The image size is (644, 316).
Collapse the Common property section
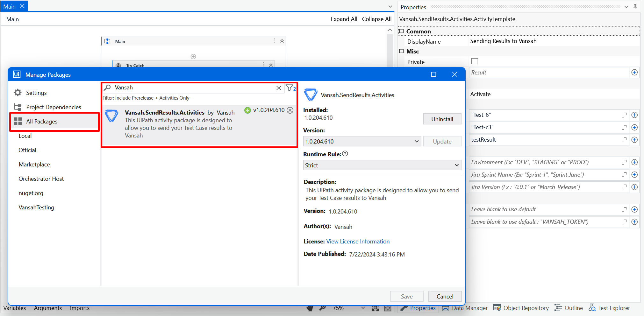pyautogui.click(x=402, y=31)
